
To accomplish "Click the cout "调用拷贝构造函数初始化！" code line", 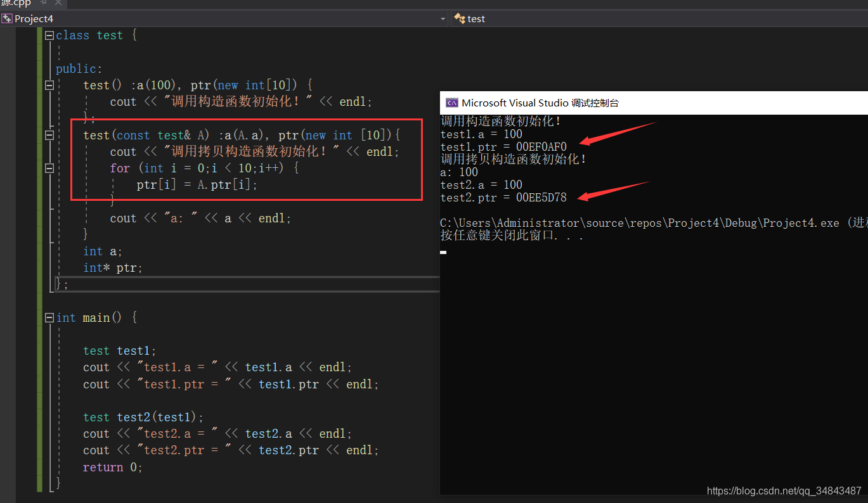I will pyautogui.click(x=255, y=152).
